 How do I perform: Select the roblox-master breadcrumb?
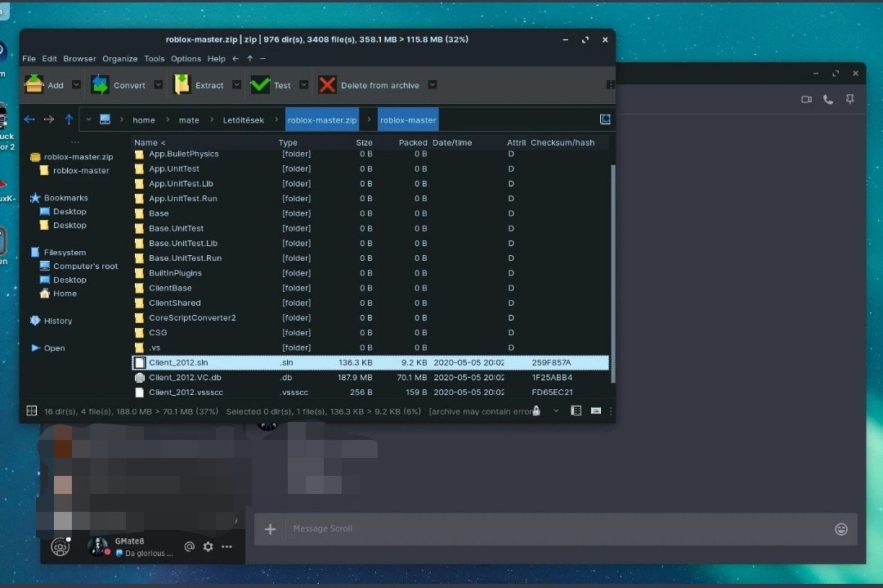[408, 120]
